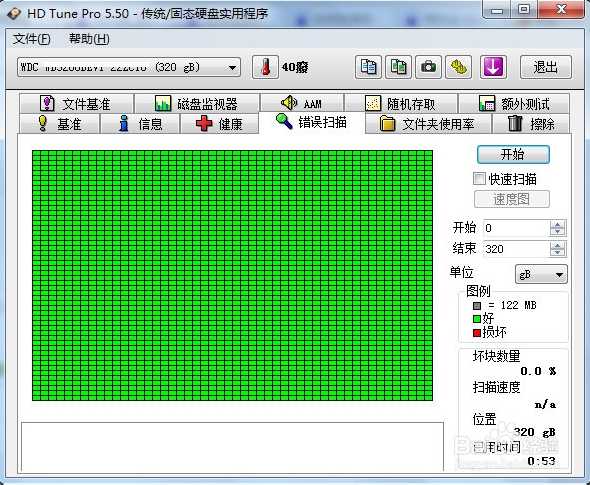The height and width of the screenshot is (485, 590).
Task: Click the purple download arrow icon
Action: coord(493,67)
